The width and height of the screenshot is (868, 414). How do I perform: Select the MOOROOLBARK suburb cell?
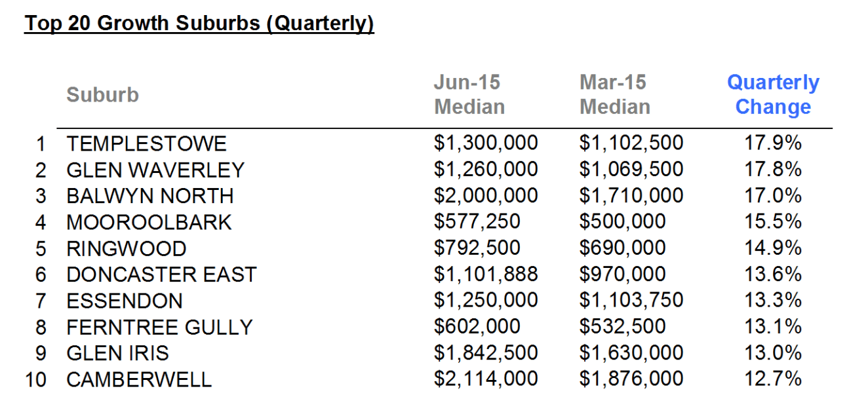pyautogui.click(x=149, y=222)
